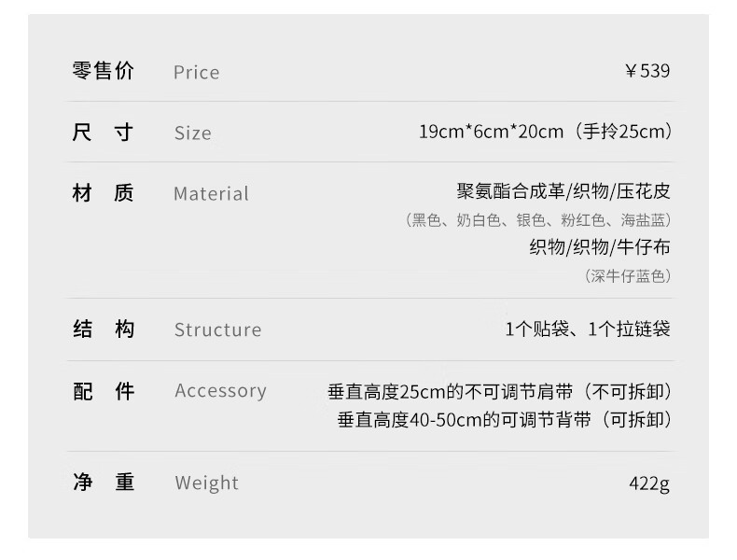Select the Material heading text
Viewport: 737px width, 560px height.
pyautogui.click(x=211, y=194)
